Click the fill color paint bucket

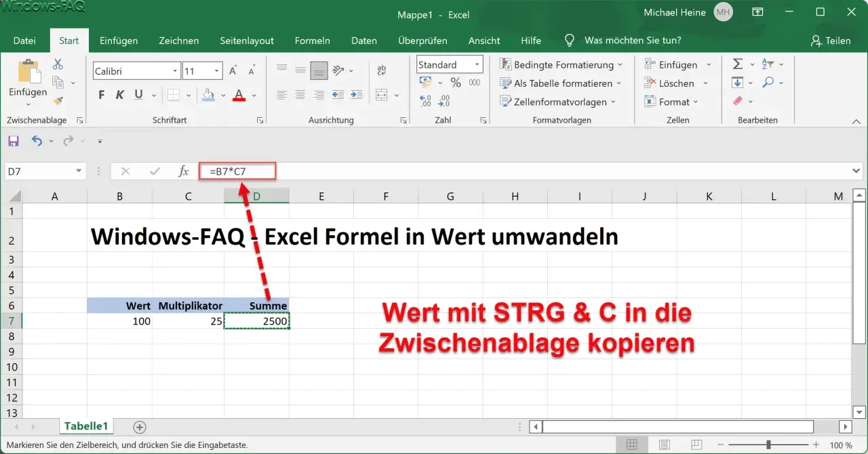pos(209,95)
